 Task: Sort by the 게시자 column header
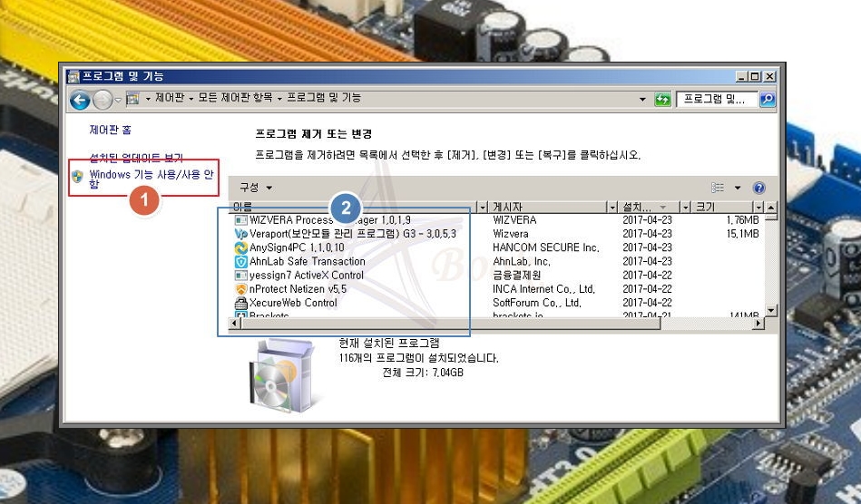tap(548, 207)
